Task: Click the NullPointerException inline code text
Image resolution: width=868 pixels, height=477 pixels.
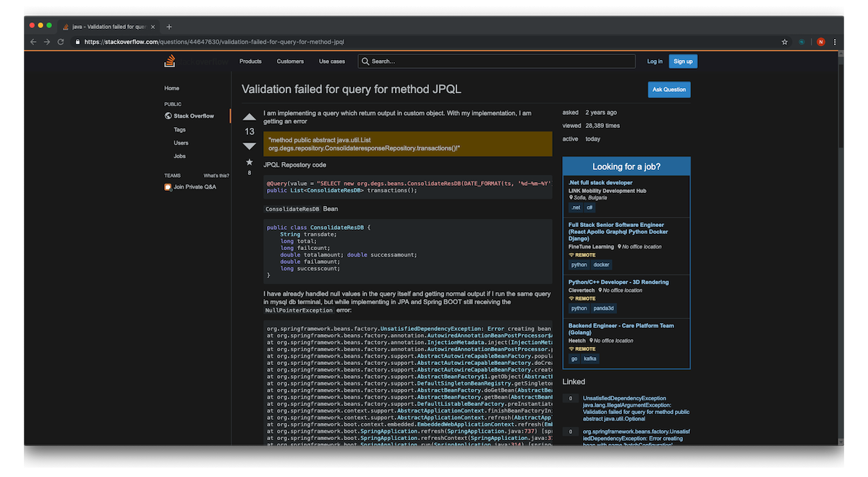Action: tap(299, 310)
